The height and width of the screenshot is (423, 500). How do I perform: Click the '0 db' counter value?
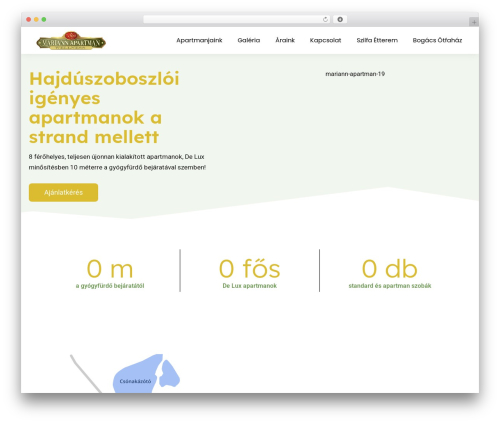coord(390,269)
